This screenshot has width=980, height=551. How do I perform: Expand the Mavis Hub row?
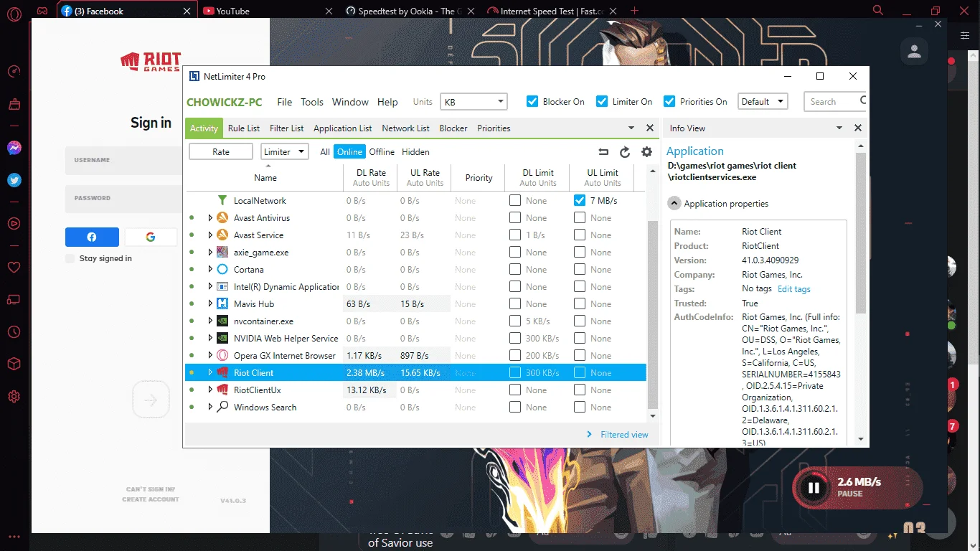(x=210, y=304)
